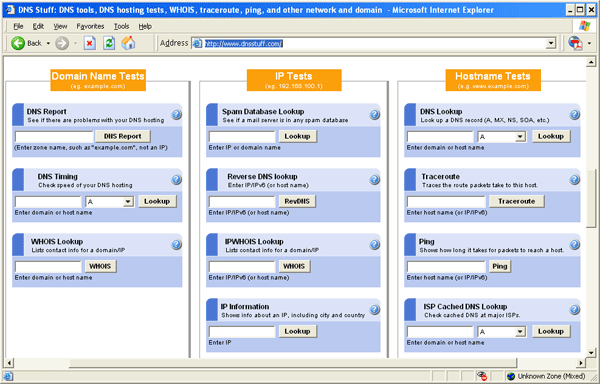Click Lookup under Spam Database Lookup
The width and height of the screenshot is (600, 384).
coord(297,136)
